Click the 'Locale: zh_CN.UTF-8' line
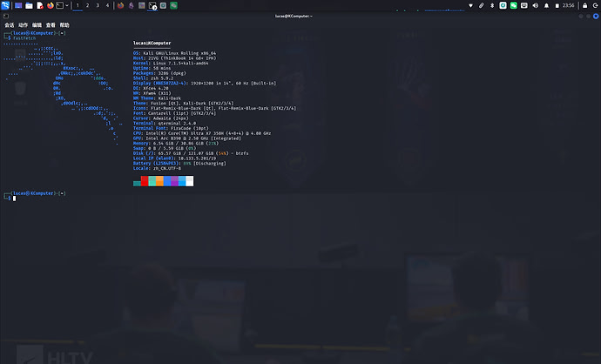This screenshot has height=364, width=601. click(157, 168)
